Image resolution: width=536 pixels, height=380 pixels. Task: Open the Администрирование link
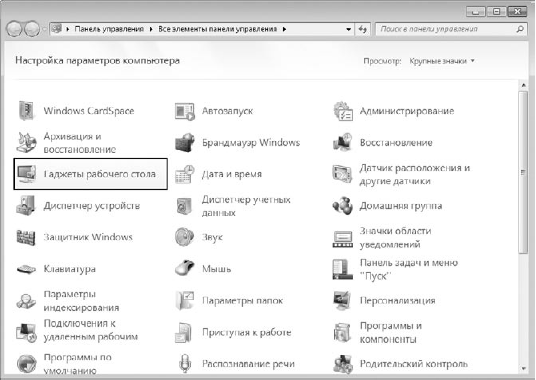pyautogui.click(x=407, y=111)
